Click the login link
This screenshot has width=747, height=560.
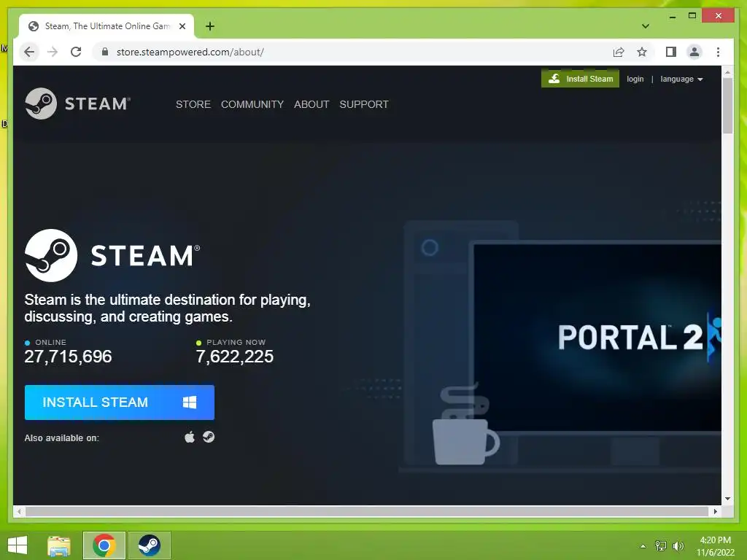coord(635,79)
